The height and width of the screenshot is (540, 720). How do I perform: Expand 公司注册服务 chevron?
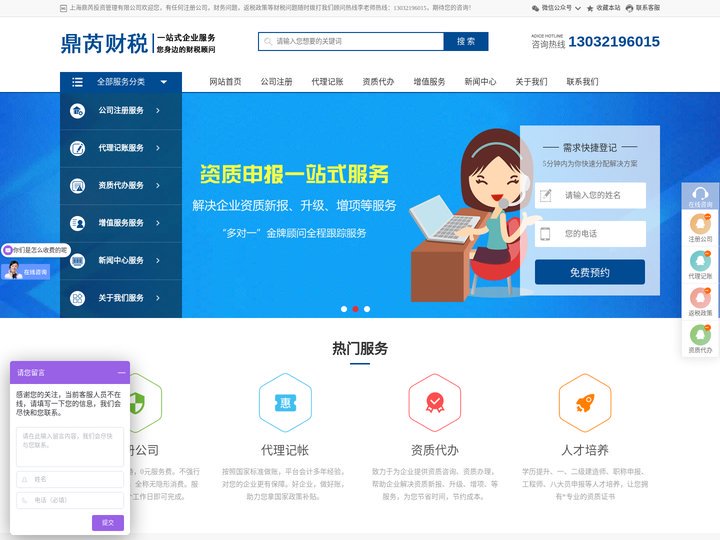pyautogui.click(x=158, y=111)
